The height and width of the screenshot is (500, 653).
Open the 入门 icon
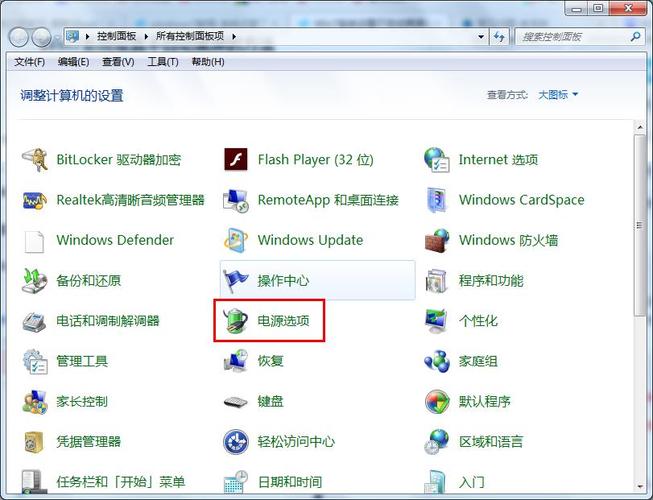[435, 482]
